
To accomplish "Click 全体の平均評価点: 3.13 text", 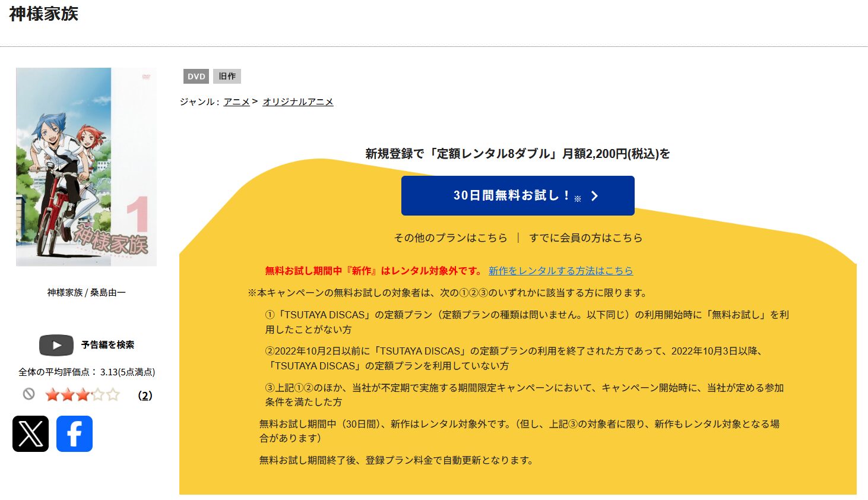I will pyautogui.click(x=87, y=372).
